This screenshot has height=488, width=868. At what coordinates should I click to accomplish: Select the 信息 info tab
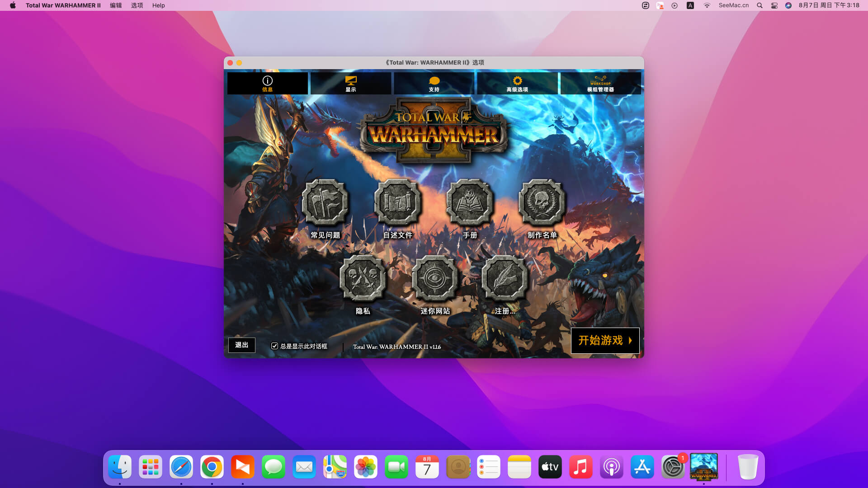pyautogui.click(x=268, y=84)
